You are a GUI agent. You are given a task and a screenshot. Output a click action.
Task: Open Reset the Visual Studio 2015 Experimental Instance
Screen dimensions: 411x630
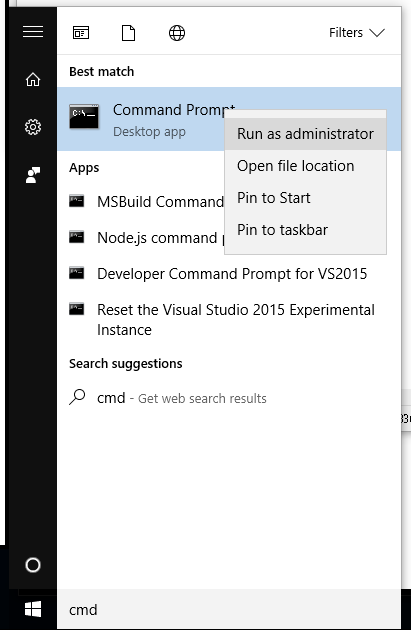(x=229, y=319)
